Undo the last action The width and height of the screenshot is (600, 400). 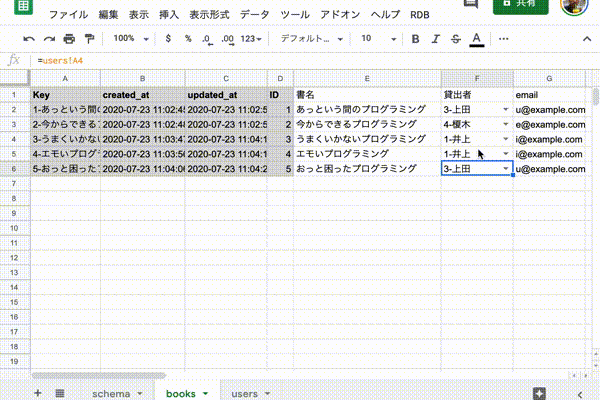click(29, 39)
